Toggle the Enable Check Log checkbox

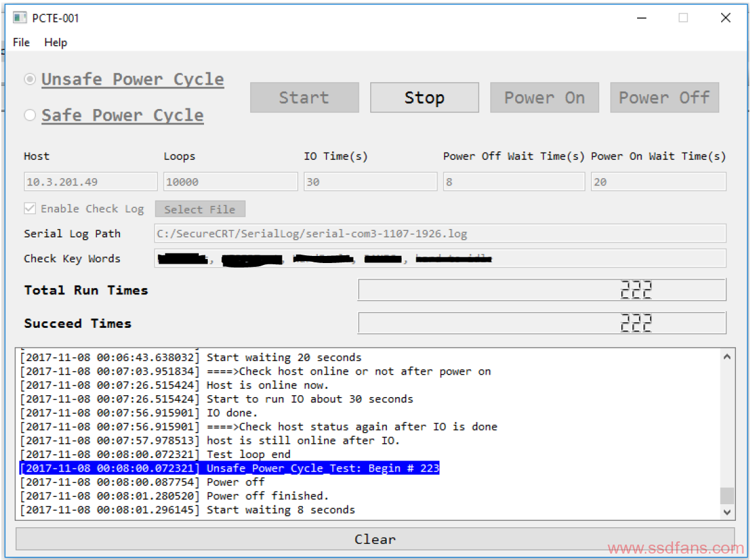[x=30, y=208]
